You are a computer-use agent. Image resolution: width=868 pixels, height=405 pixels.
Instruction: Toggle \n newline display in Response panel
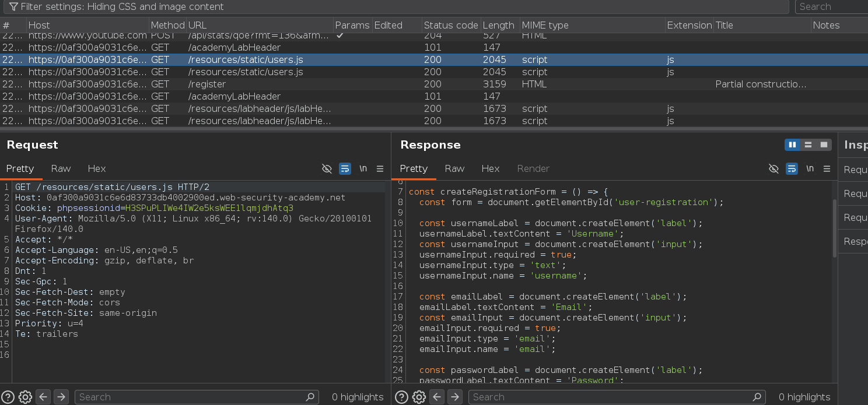point(810,168)
